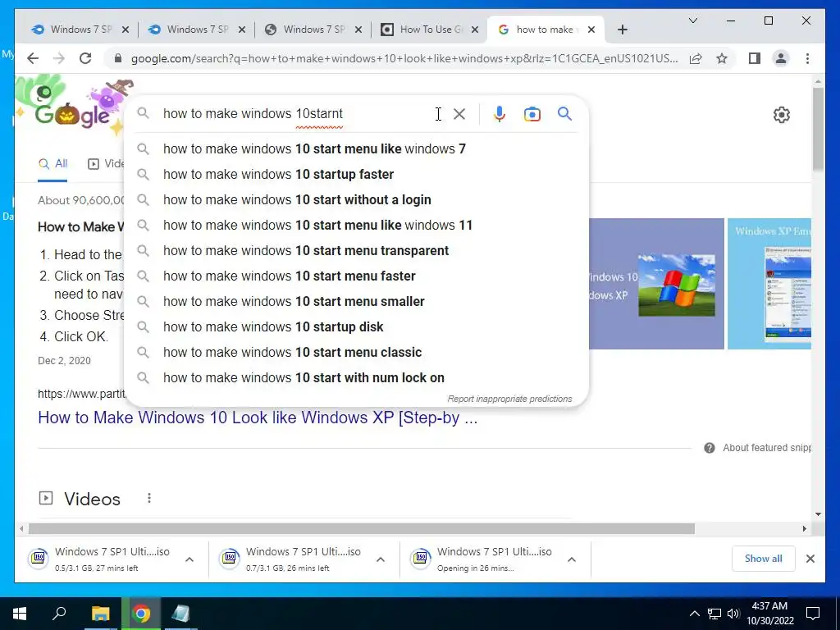Open Windows taskbar search
Screen dimensions: 840x630
tap(59, 614)
